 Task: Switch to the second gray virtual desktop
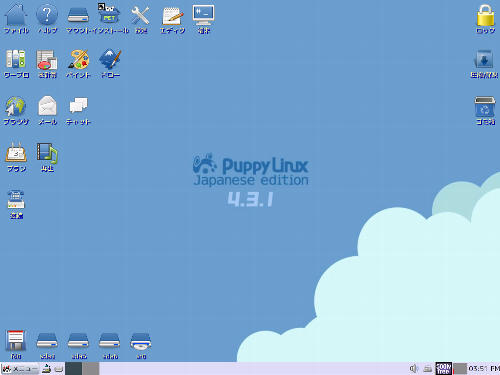click(x=91, y=369)
